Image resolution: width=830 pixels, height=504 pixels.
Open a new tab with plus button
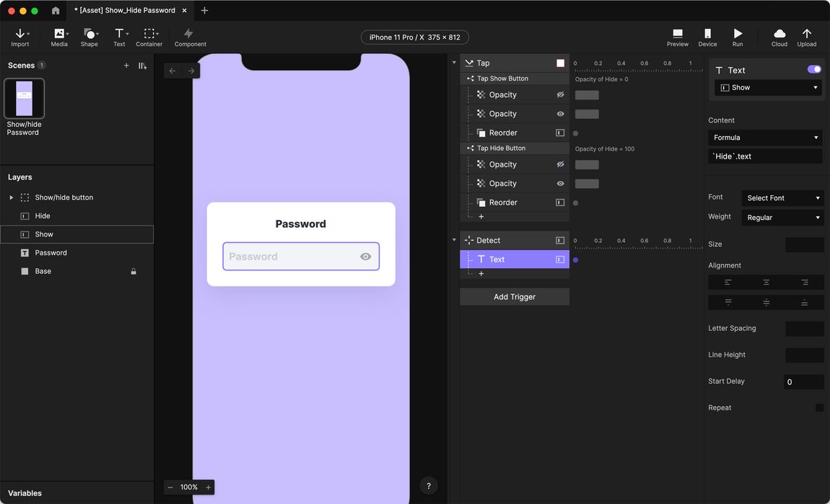(x=204, y=11)
